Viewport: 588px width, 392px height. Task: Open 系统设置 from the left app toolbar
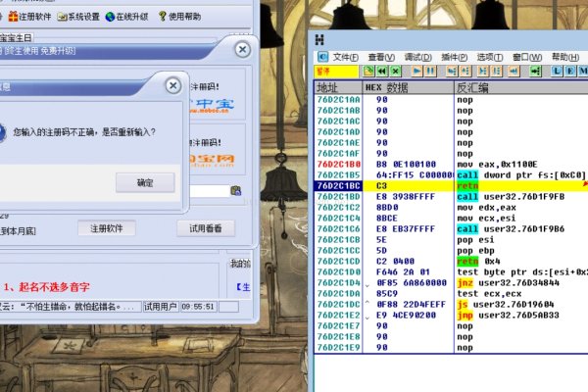tap(78, 17)
